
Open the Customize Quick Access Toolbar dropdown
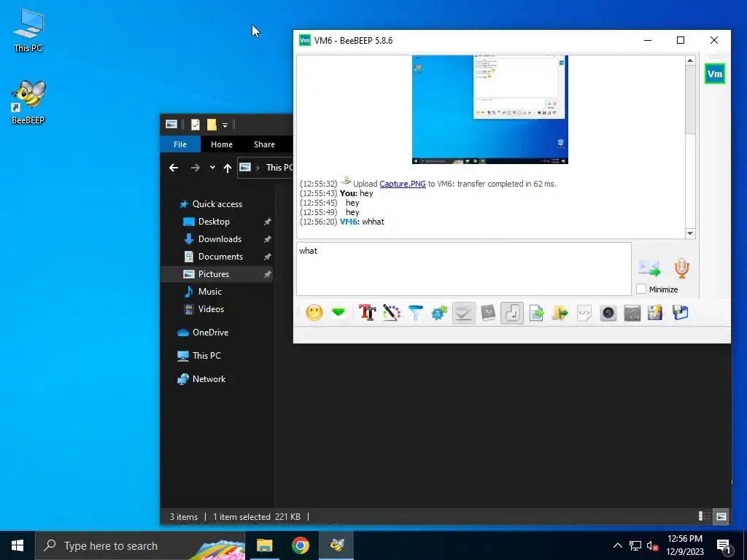pyautogui.click(x=225, y=125)
